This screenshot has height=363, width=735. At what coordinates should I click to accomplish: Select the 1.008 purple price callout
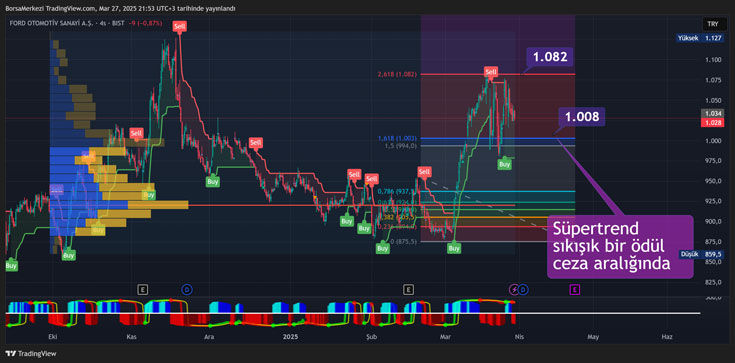pos(582,117)
